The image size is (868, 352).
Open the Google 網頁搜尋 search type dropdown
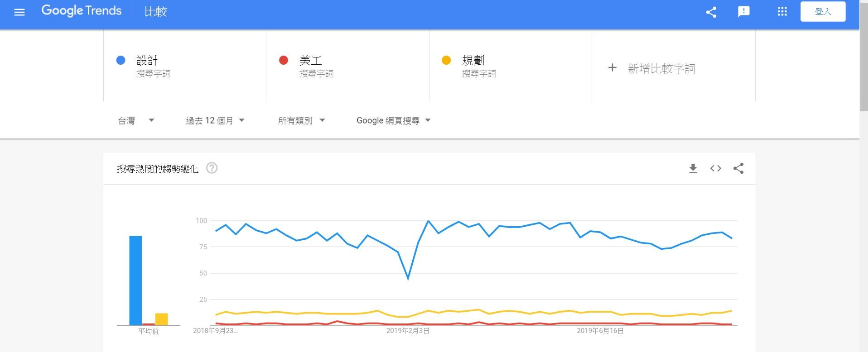click(393, 120)
